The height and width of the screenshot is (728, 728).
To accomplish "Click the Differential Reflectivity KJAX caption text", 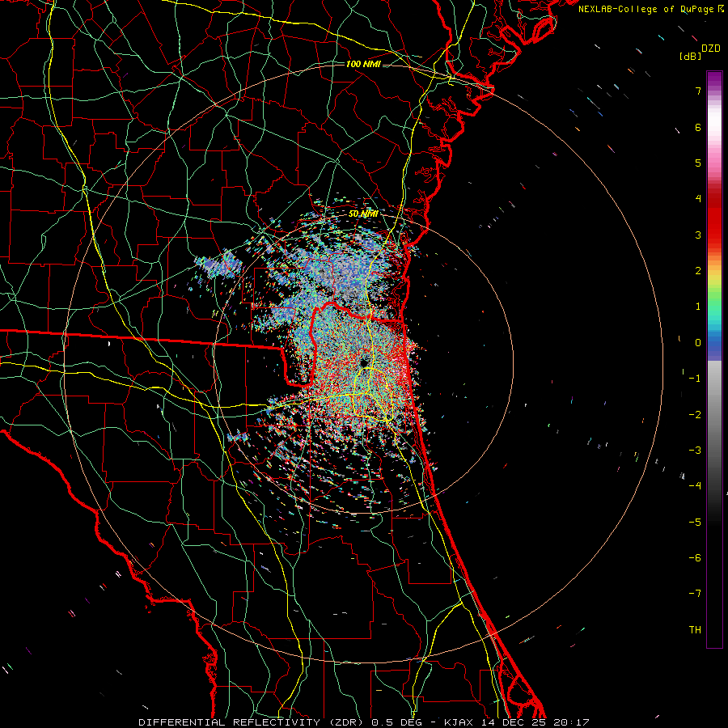I will pos(364,722).
